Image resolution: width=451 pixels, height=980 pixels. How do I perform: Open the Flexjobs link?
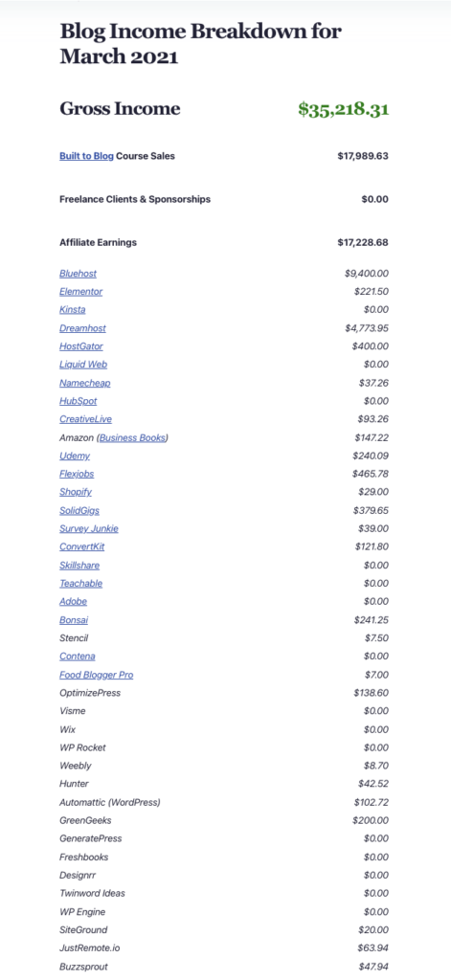77,474
